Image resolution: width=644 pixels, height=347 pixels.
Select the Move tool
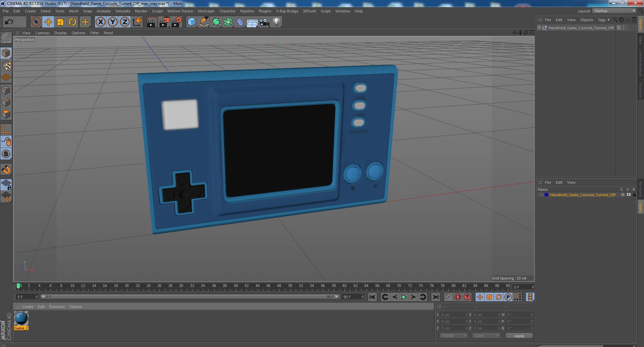pyautogui.click(x=48, y=22)
